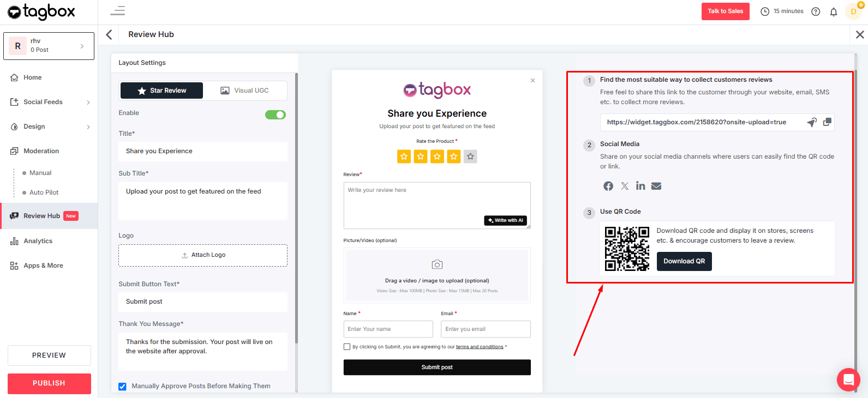868x398 pixels.
Task: Uncheck Manually Approve Posts checkbox
Action: [122, 387]
